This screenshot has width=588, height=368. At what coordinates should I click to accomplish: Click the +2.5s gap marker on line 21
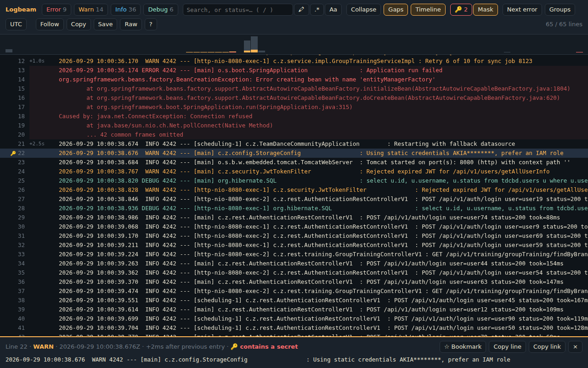37,144
